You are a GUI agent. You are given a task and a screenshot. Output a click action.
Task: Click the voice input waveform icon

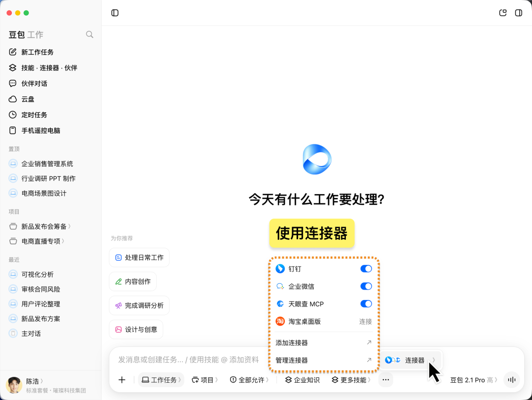[x=512, y=380]
